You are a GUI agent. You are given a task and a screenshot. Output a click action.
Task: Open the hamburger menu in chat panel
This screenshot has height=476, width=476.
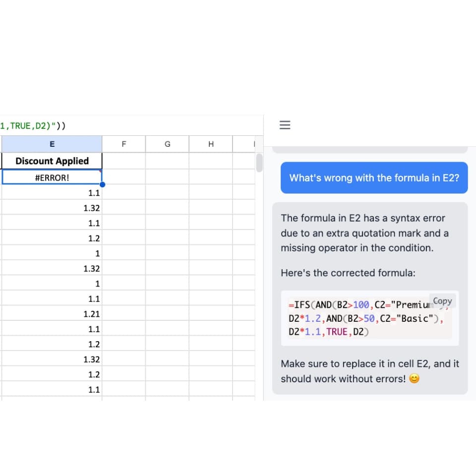point(285,125)
